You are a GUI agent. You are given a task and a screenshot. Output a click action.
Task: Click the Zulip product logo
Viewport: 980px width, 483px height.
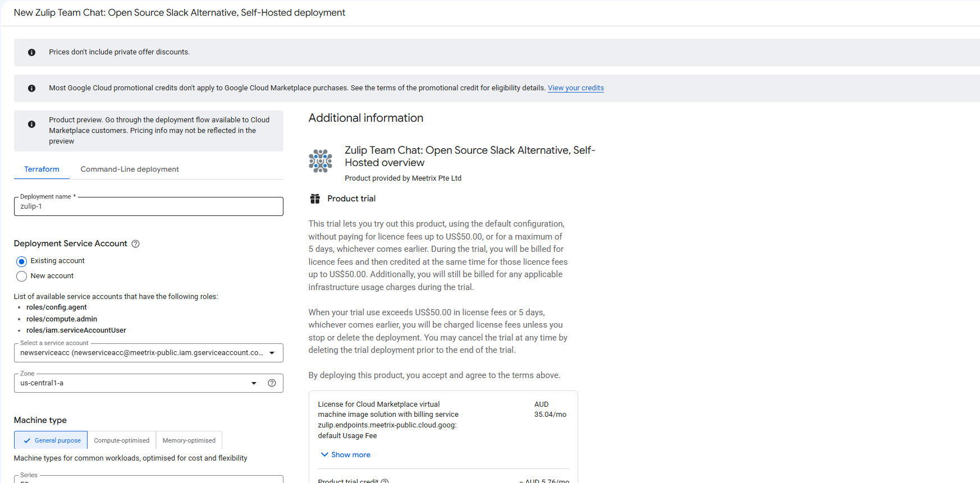click(x=320, y=161)
